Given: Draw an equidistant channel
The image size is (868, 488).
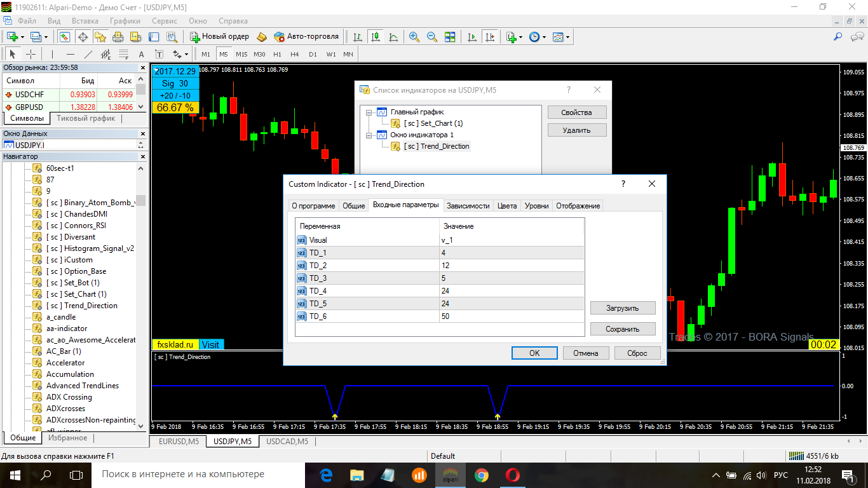Looking at the screenshot, I should click(105, 54).
